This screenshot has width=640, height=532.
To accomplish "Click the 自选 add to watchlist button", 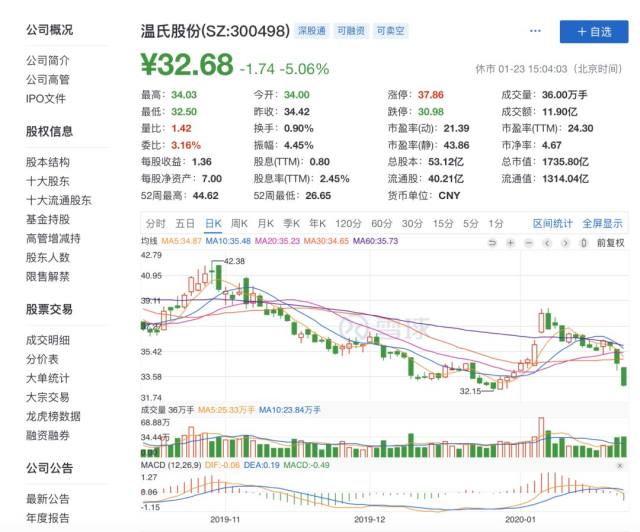I will pos(594,31).
